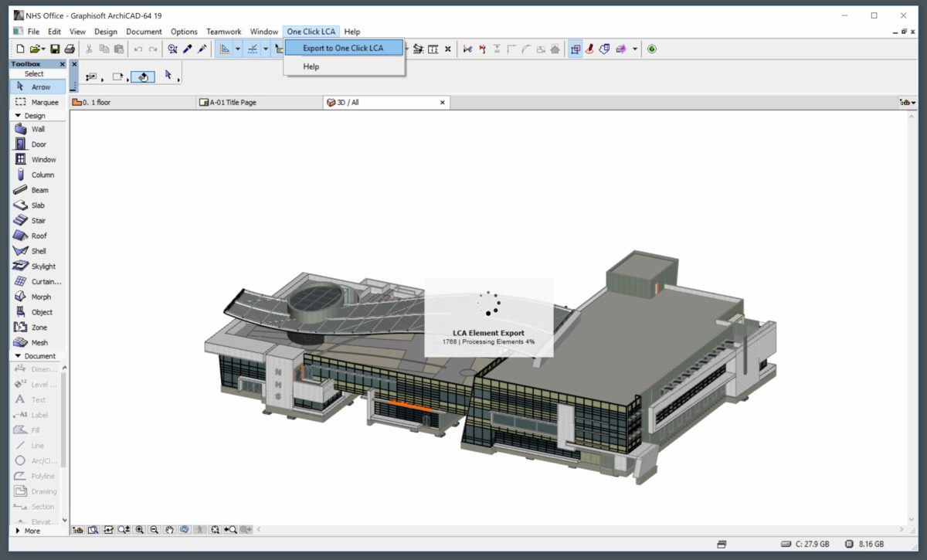
Task: Switch to the 0. 1 floor tab
Action: (133, 102)
